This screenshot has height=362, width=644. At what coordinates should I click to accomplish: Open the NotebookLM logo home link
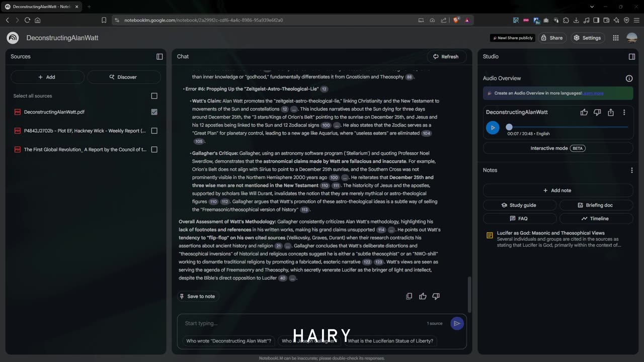[x=13, y=38]
